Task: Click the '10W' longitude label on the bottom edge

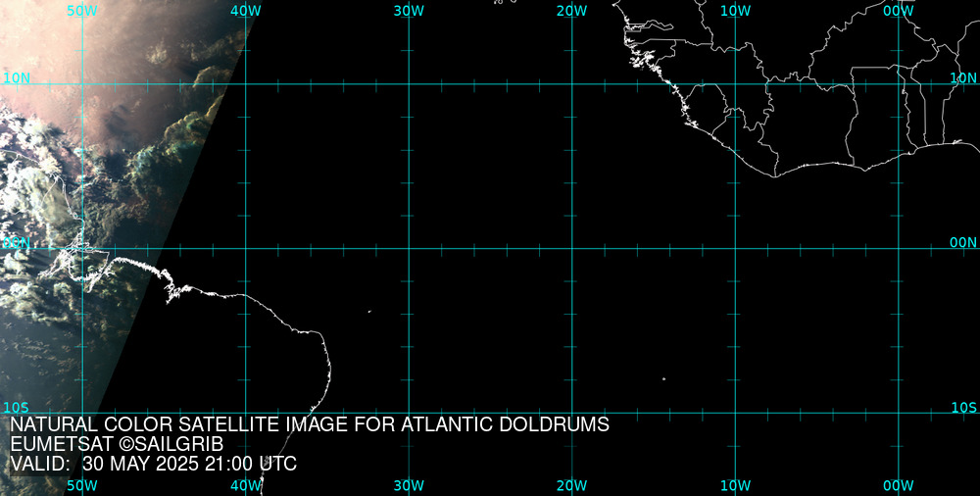Action: pyautogui.click(x=735, y=485)
